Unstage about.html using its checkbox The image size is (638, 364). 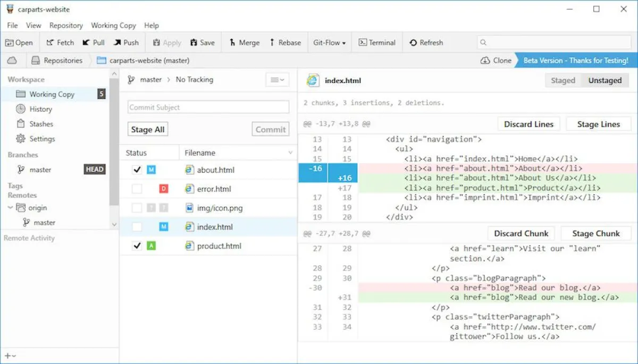point(137,170)
